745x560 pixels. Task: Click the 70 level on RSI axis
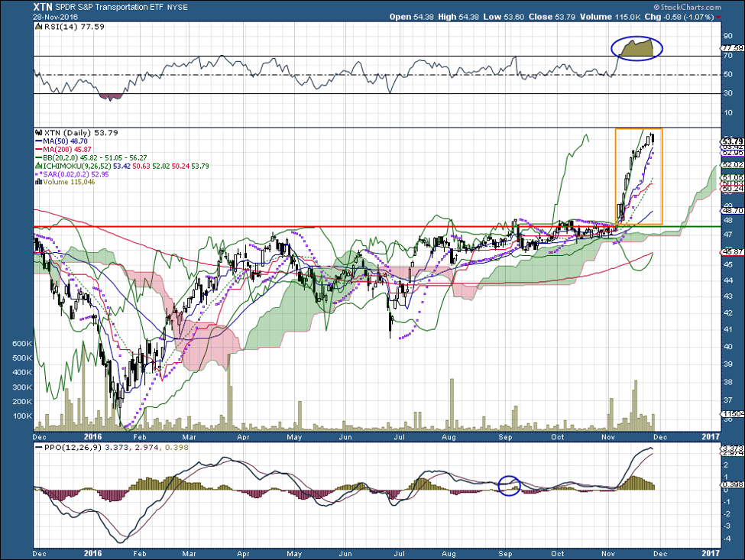[x=727, y=56]
